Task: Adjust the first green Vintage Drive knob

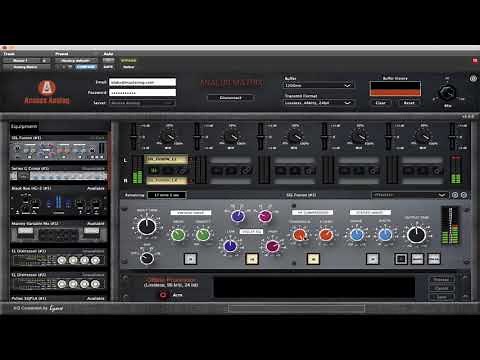Action: 178,234
